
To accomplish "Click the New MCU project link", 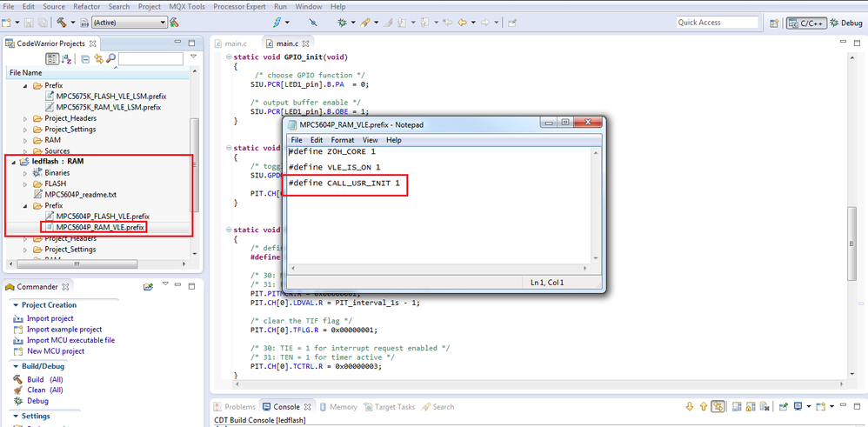I will 56,351.
